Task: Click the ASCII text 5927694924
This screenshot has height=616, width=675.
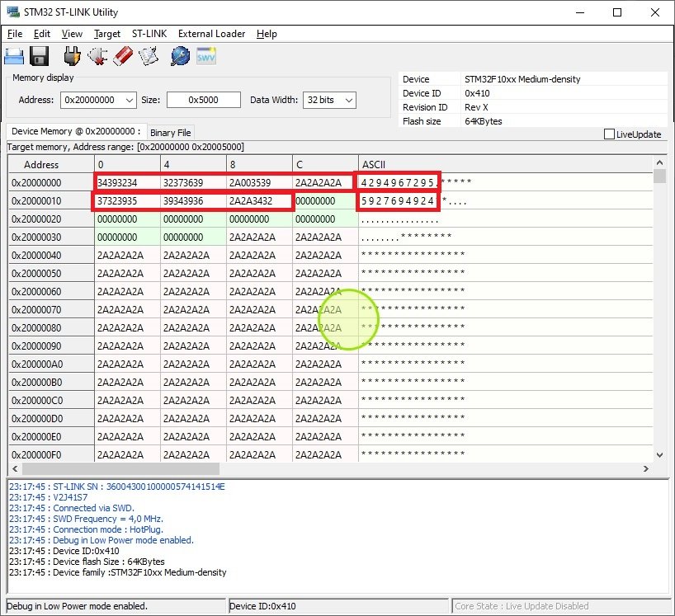Action: point(398,201)
